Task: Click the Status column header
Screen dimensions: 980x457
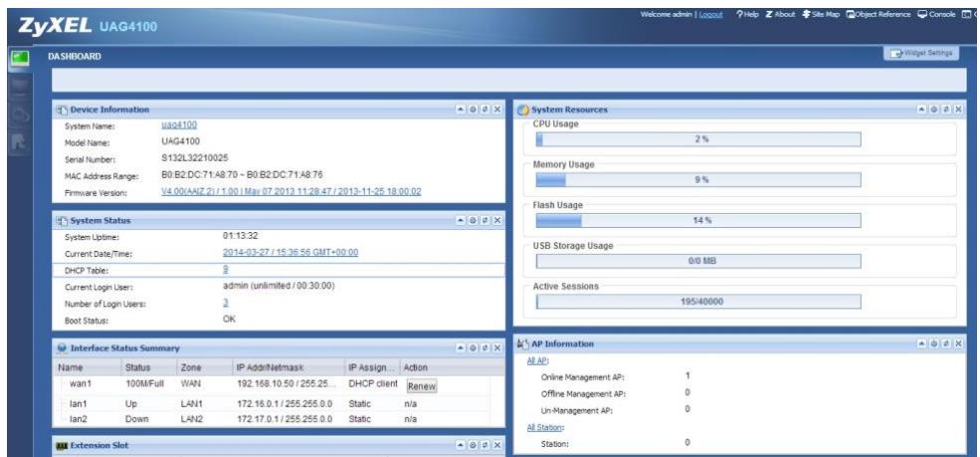Action: [148, 367]
